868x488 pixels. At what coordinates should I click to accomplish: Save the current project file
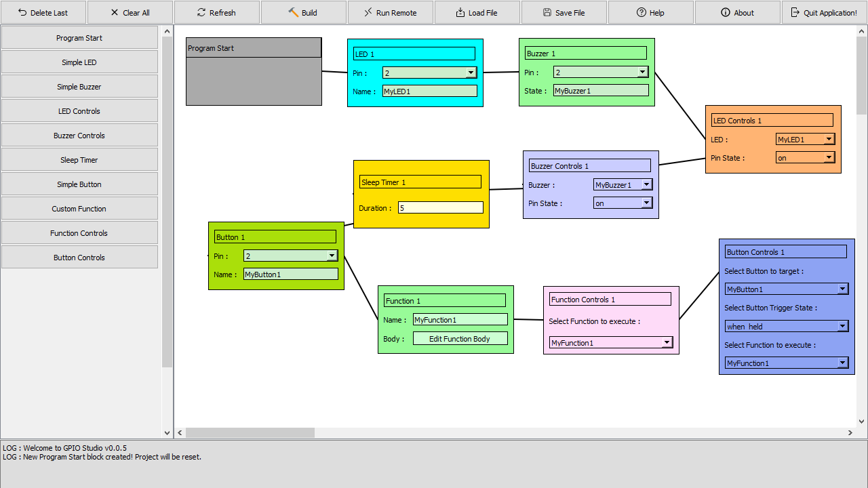(564, 12)
